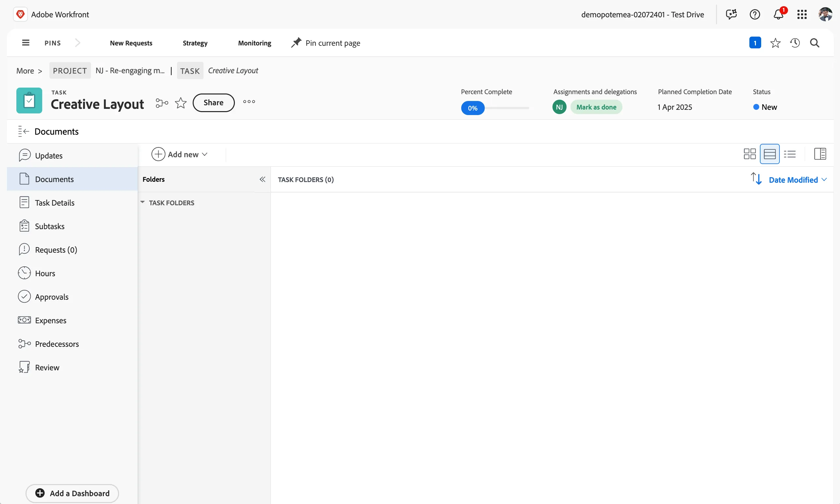Toggle the summary side panel
This screenshot has height=504, width=840.
coord(820,154)
